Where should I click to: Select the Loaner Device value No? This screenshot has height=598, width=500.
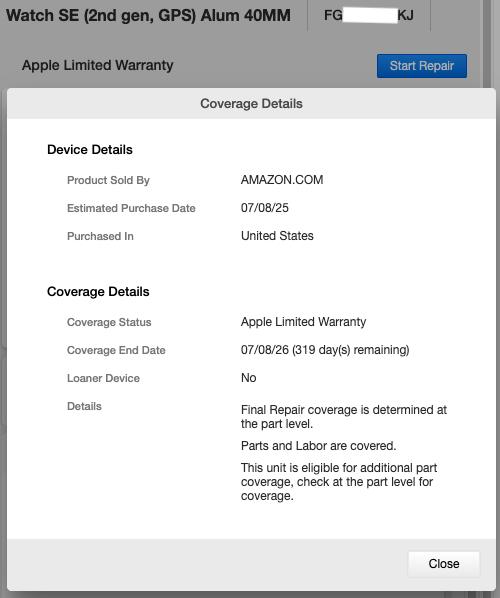pos(249,378)
